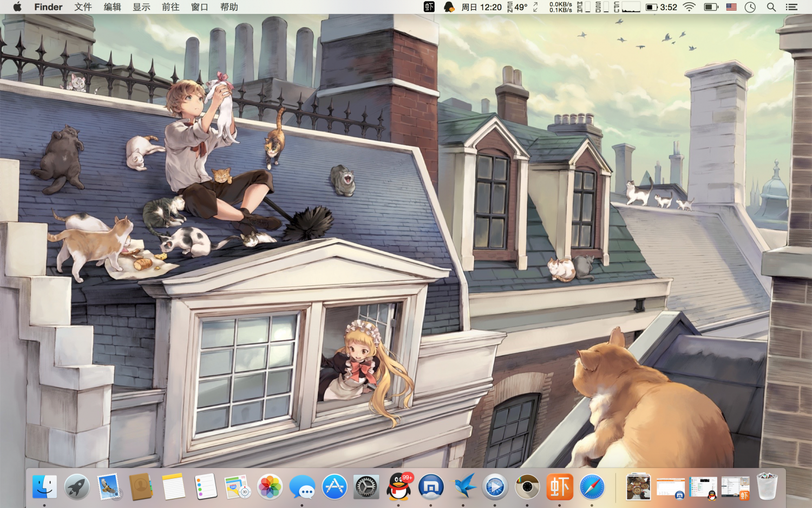Restore the minimized Xiami window thumbnail

[735, 487]
